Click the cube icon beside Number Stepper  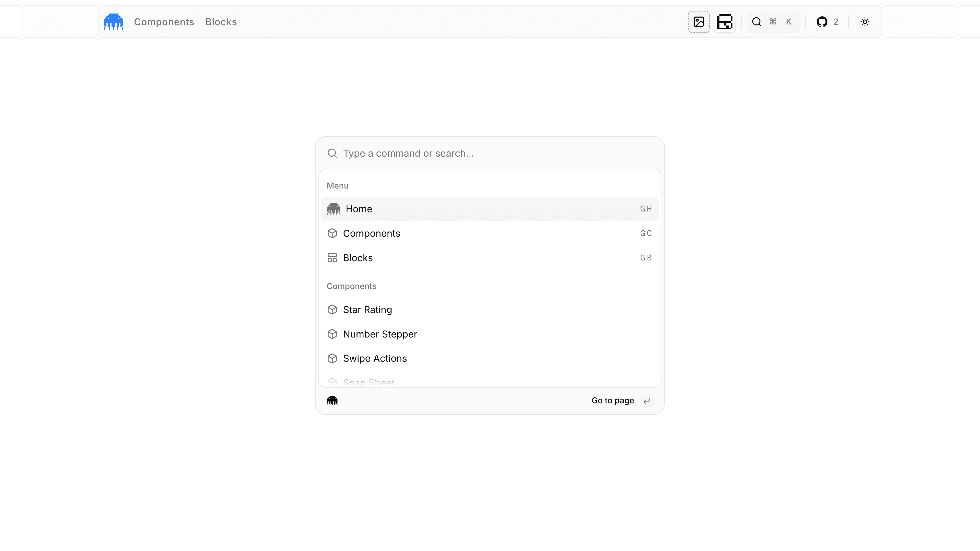[332, 334]
